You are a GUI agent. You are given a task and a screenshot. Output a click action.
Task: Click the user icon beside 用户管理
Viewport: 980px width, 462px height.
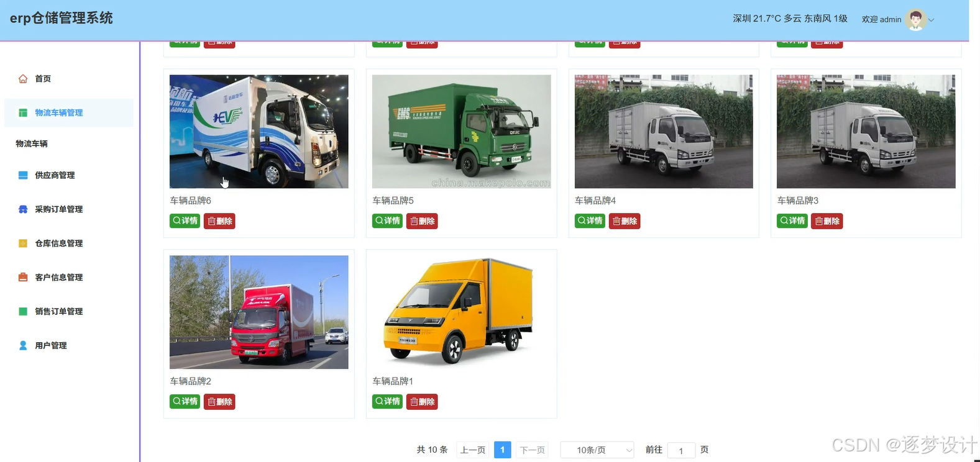[x=23, y=346]
